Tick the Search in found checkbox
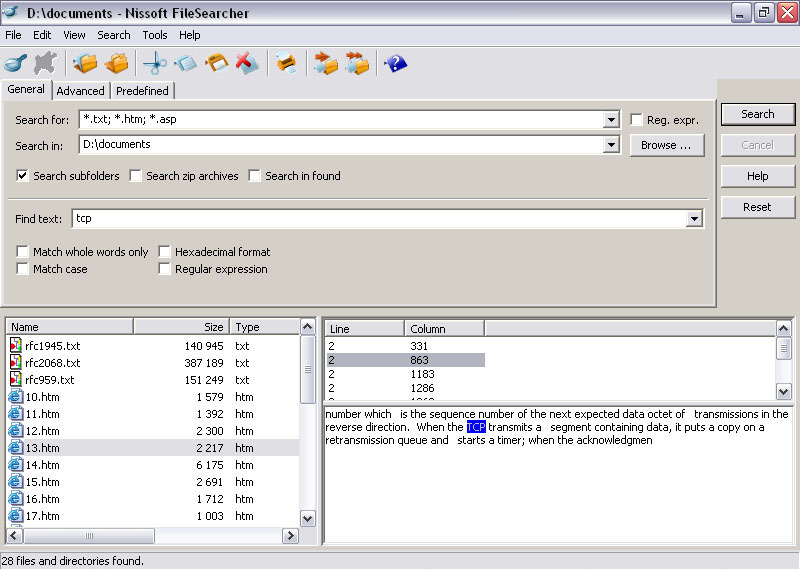The height and width of the screenshot is (570, 800). pos(254,176)
